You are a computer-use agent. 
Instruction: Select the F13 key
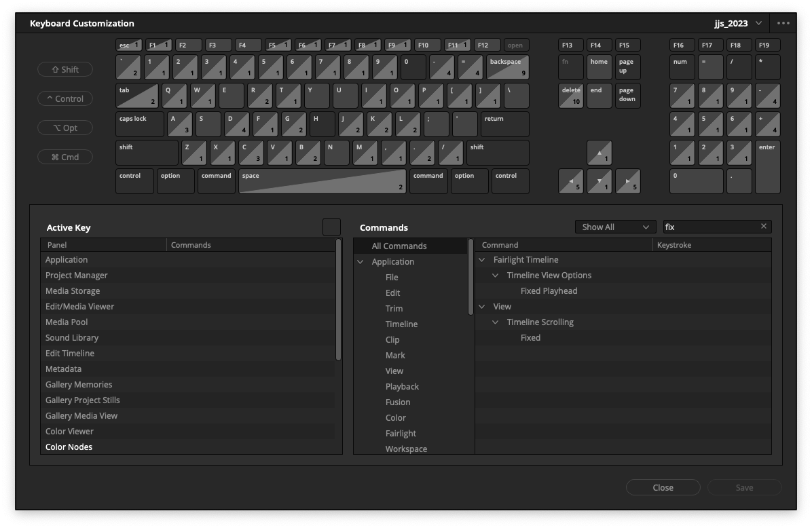[x=571, y=45]
